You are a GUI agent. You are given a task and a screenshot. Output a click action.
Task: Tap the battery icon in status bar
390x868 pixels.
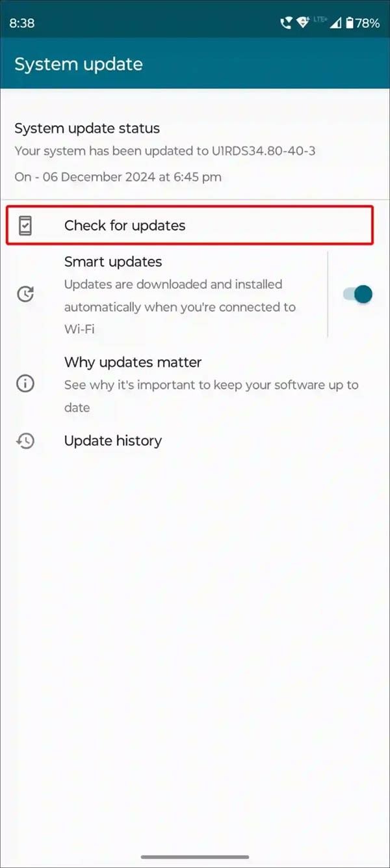click(x=349, y=23)
